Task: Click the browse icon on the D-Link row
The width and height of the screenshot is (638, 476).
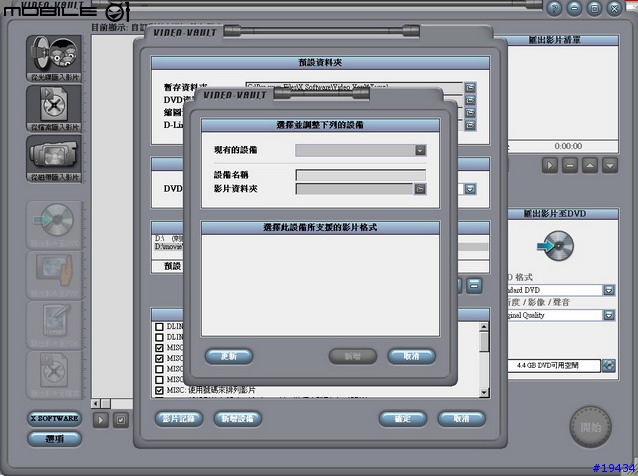Action: click(x=470, y=125)
